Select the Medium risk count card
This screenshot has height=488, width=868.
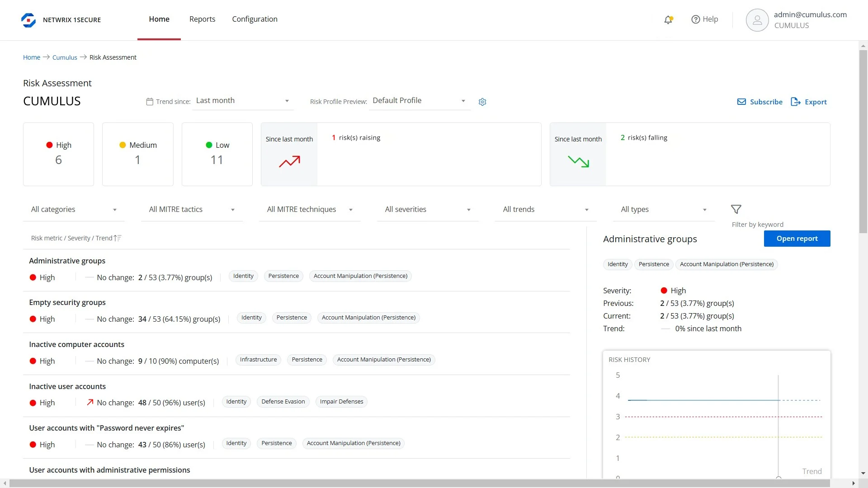click(138, 154)
